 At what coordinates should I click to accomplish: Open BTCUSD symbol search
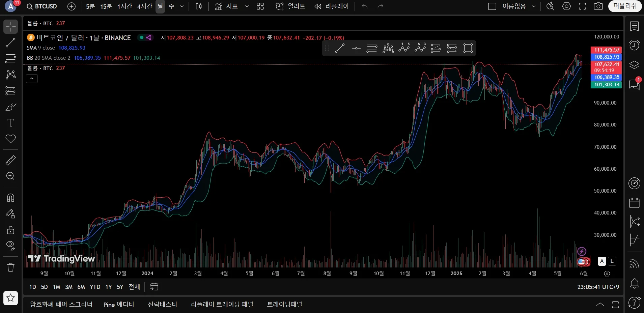[x=42, y=6]
